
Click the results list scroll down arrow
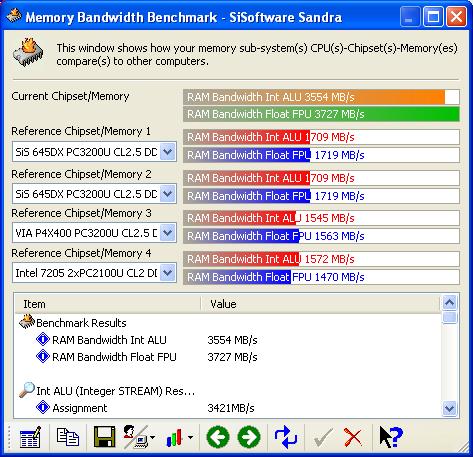pos(450,408)
